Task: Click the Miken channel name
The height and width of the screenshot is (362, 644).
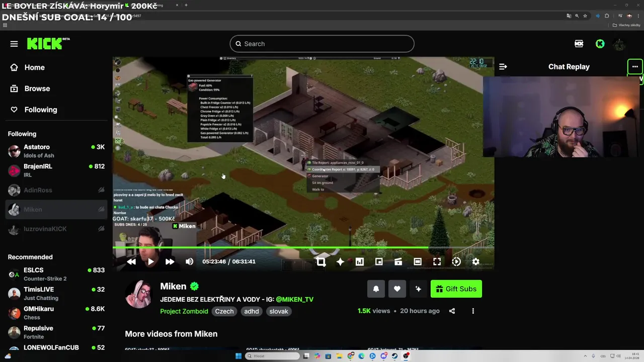Action: pos(173,286)
